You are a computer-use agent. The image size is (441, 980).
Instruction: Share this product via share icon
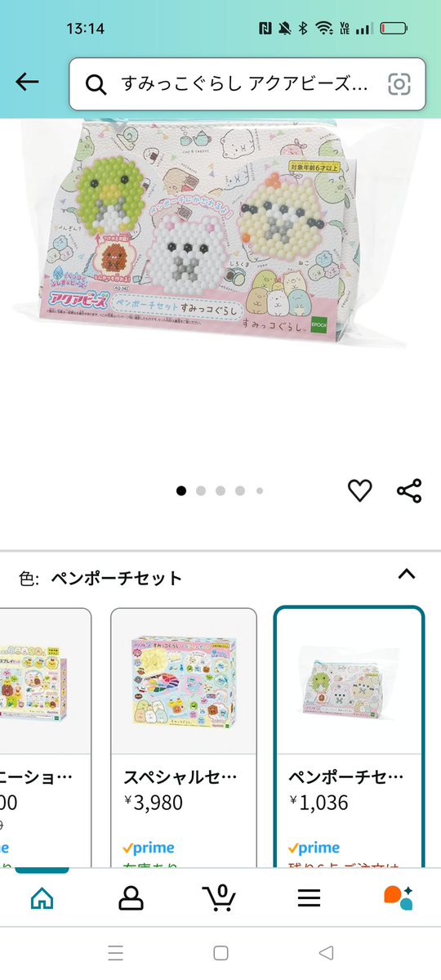[409, 490]
